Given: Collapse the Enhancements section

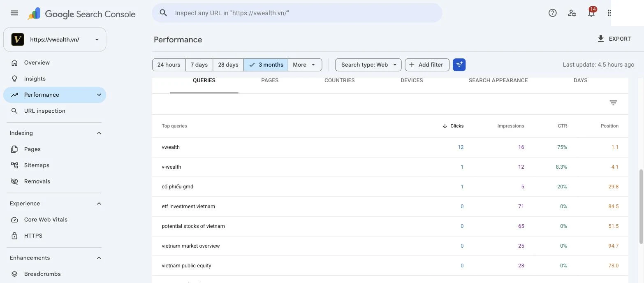Looking at the screenshot, I should click(x=99, y=258).
